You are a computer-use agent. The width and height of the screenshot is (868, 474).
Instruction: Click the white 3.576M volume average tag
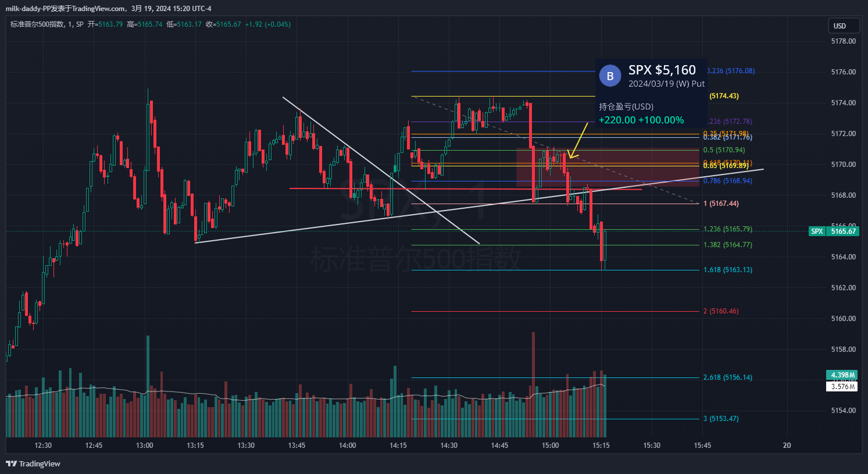(841, 387)
